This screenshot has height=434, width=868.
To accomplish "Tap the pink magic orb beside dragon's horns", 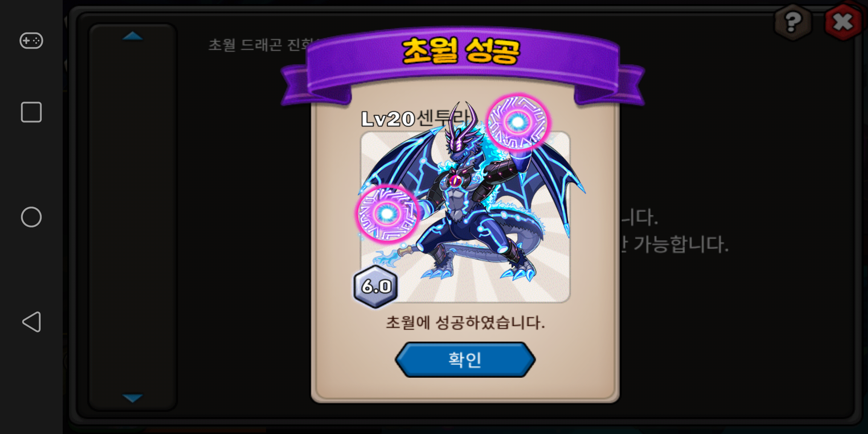I will (x=518, y=122).
